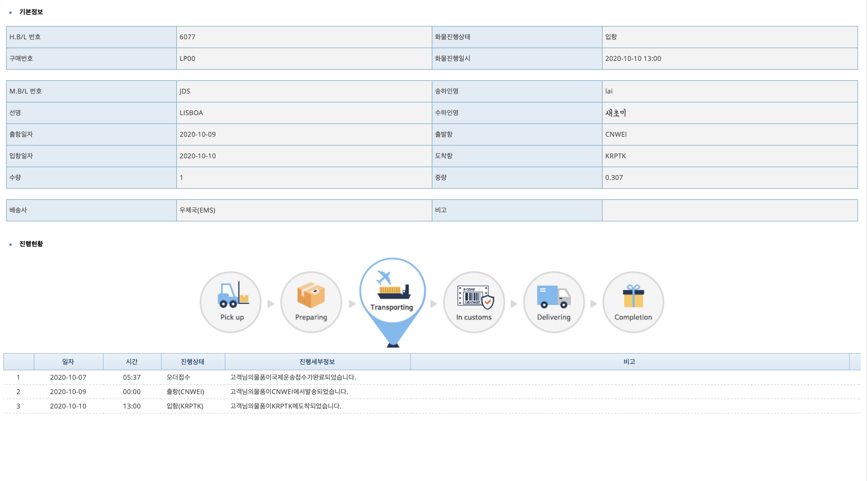Click the 진행세부정보 column header
868x481 pixels.
pos(317,362)
